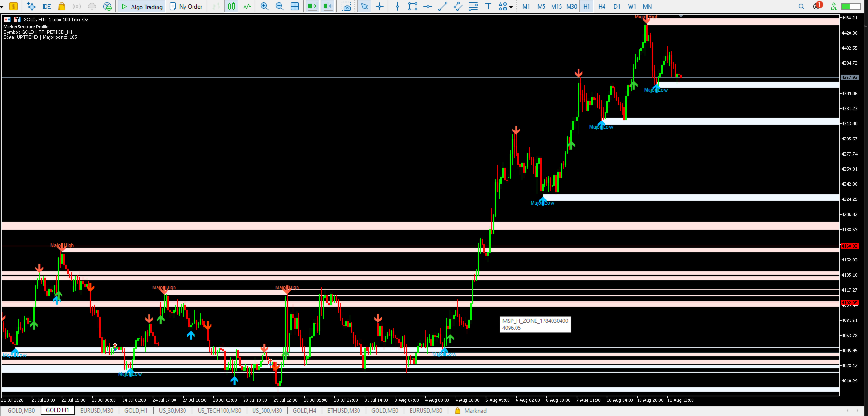The height and width of the screenshot is (416, 868).
Task: Click the MSP_H_ZONE tooltip label
Action: 535,324
